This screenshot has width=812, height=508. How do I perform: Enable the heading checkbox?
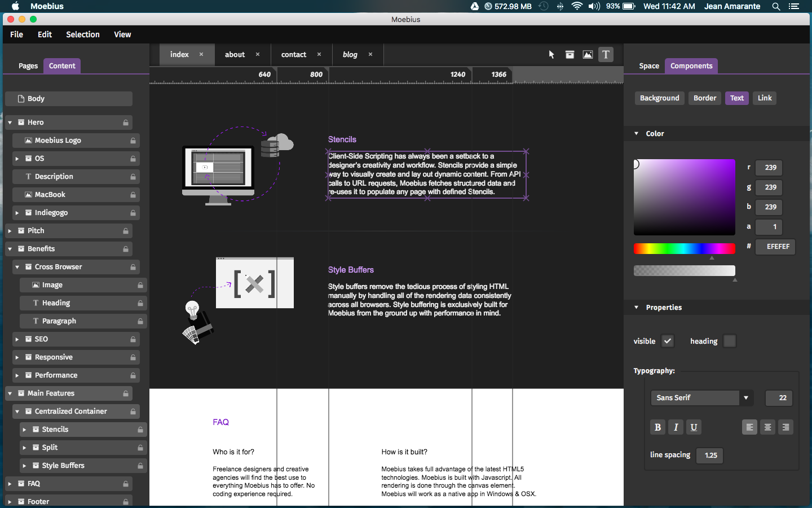pyautogui.click(x=730, y=341)
